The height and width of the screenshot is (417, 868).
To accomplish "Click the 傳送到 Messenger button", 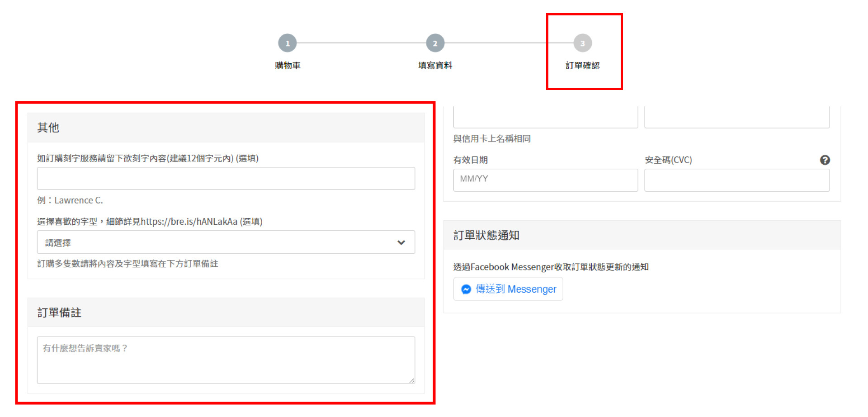I will (508, 289).
